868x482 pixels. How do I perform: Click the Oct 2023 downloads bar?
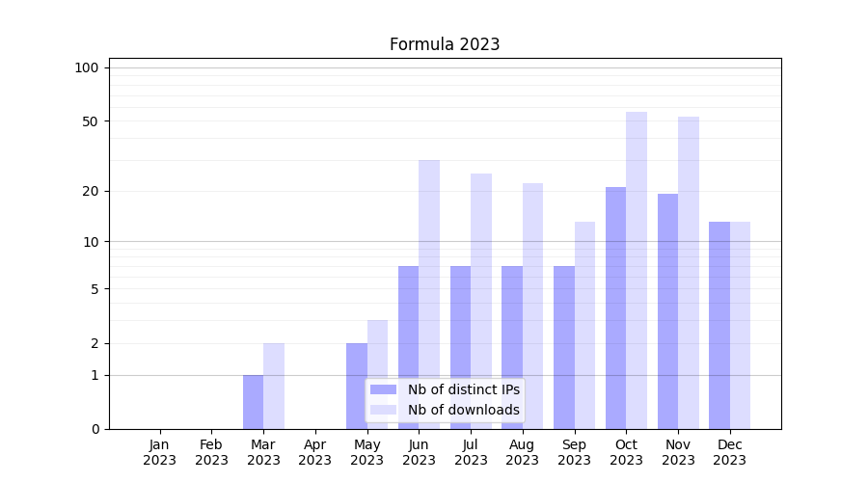pyautogui.click(x=637, y=270)
